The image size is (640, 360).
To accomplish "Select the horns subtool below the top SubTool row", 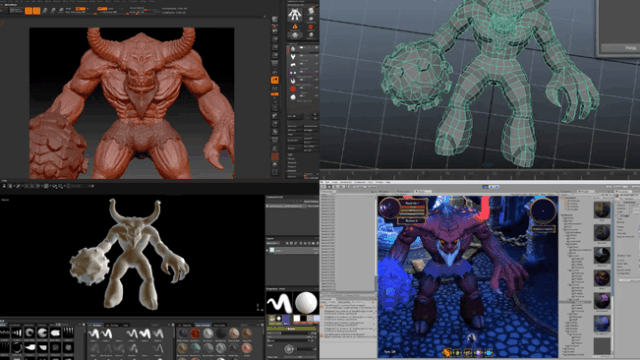I will pos(293,57).
